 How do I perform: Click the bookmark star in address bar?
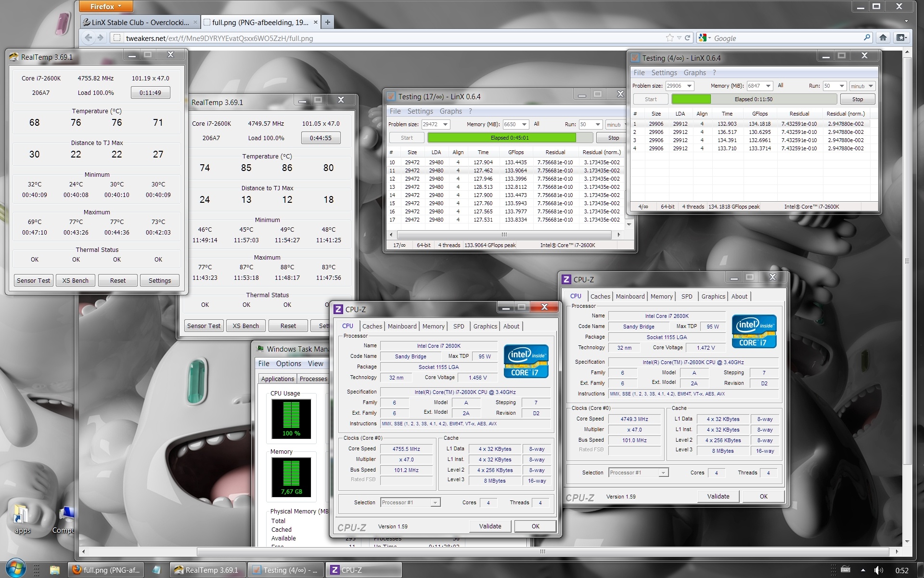(669, 38)
